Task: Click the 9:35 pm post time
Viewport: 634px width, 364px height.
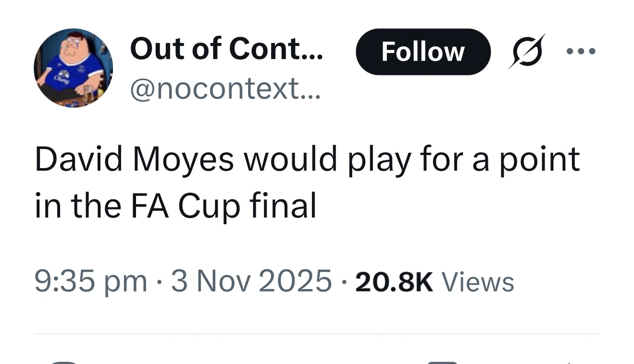Action: tap(90, 281)
